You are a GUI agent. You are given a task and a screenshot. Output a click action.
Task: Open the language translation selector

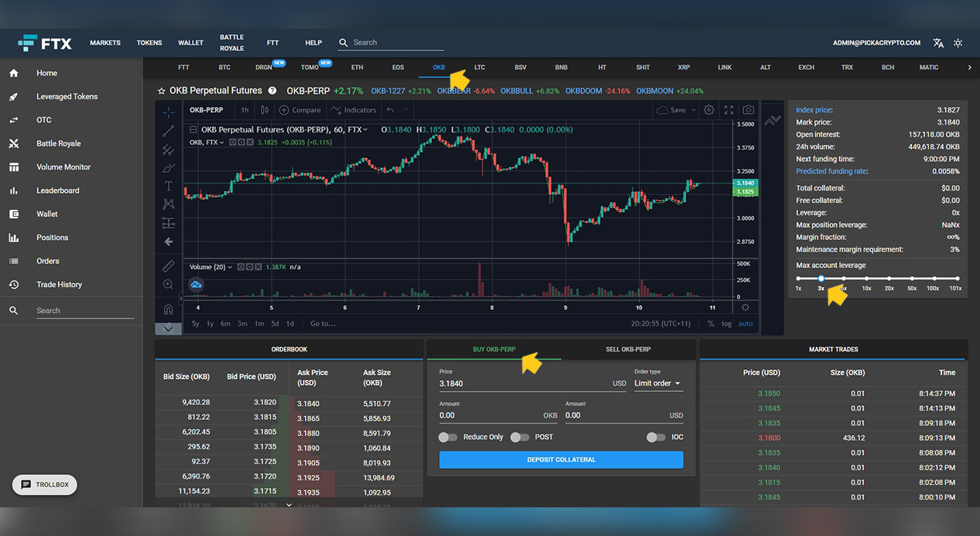tap(938, 43)
